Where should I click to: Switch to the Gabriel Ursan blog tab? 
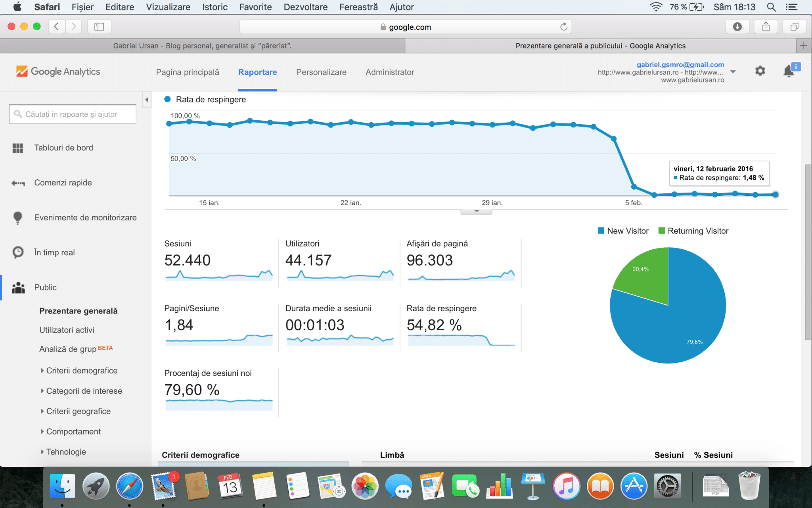click(x=202, y=46)
